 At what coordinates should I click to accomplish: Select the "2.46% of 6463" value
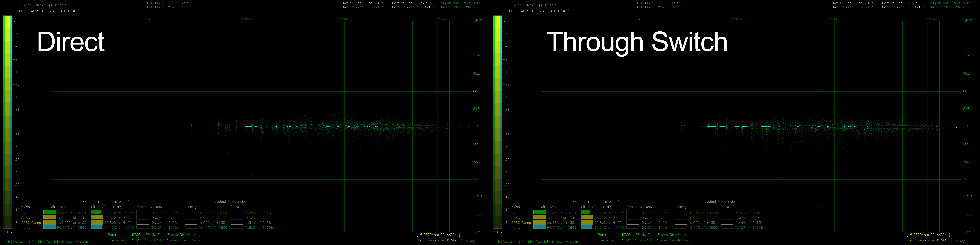click(x=748, y=223)
